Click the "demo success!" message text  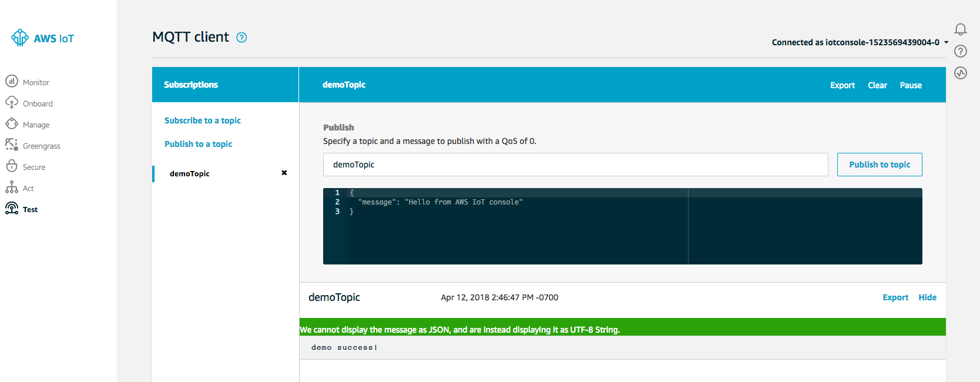pos(344,347)
